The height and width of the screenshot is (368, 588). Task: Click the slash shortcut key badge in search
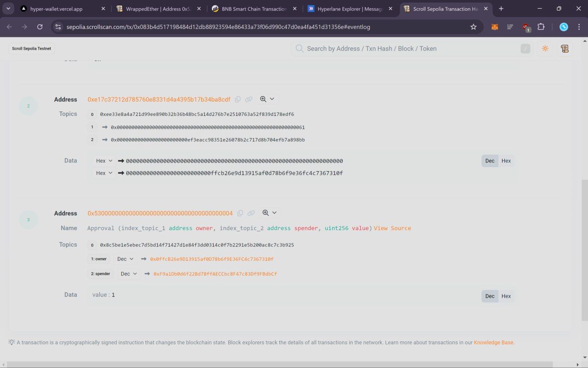click(x=525, y=49)
